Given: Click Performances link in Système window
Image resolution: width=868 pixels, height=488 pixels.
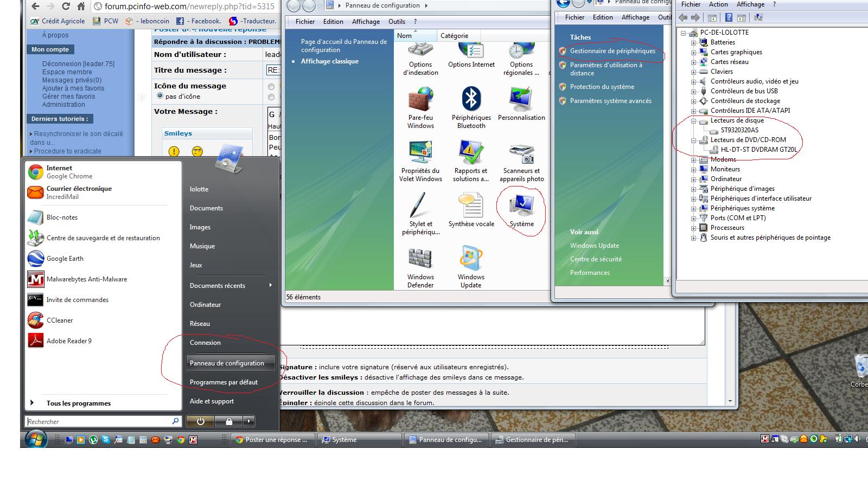Looking at the screenshot, I should point(590,273).
